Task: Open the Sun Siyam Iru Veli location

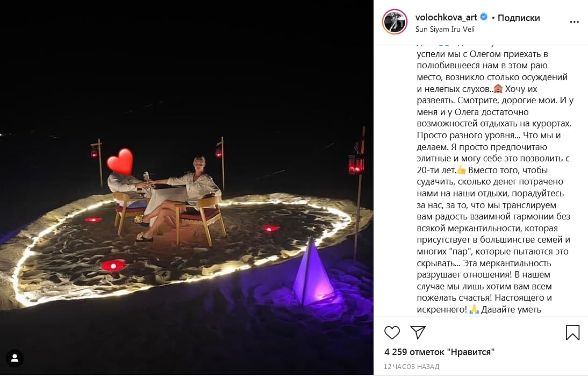Action: point(444,29)
